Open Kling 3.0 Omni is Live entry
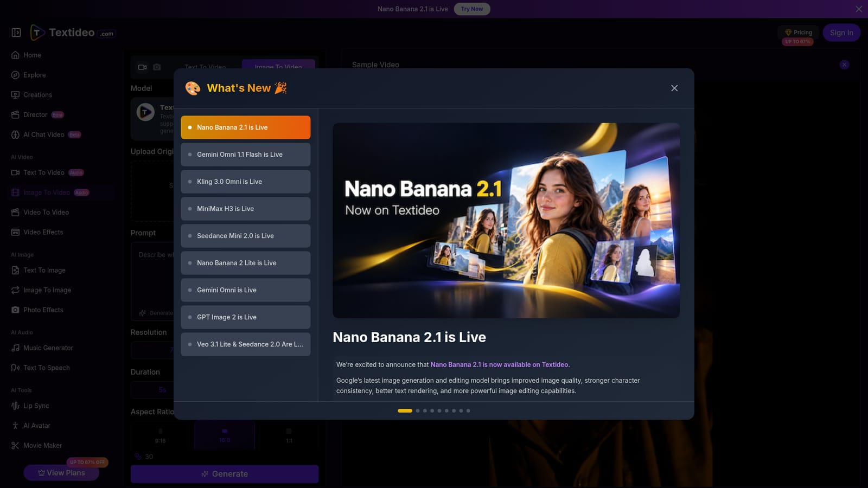868x488 pixels. (x=245, y=182)
